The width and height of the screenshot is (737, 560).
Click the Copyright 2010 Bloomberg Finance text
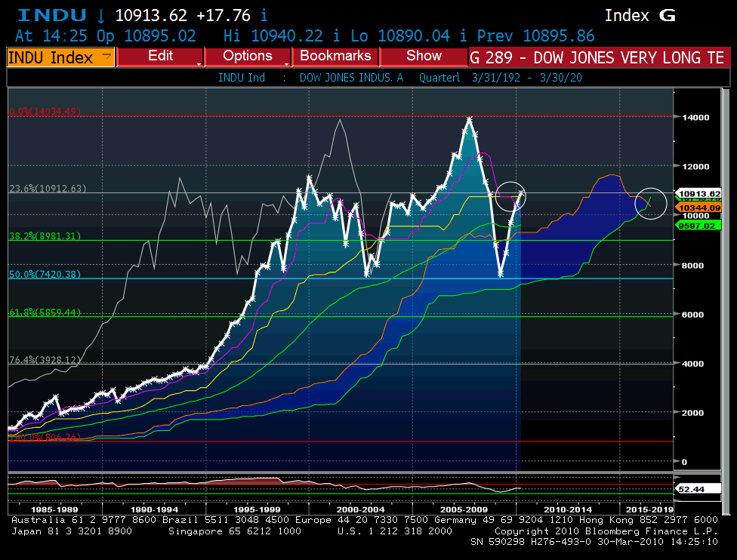coord(606,531)
